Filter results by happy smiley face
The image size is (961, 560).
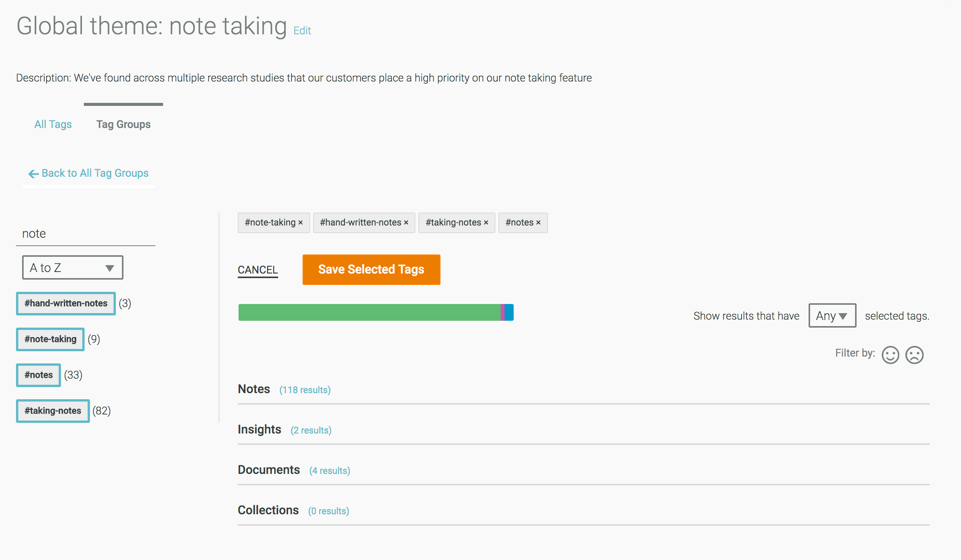click(x=890, y=355)
